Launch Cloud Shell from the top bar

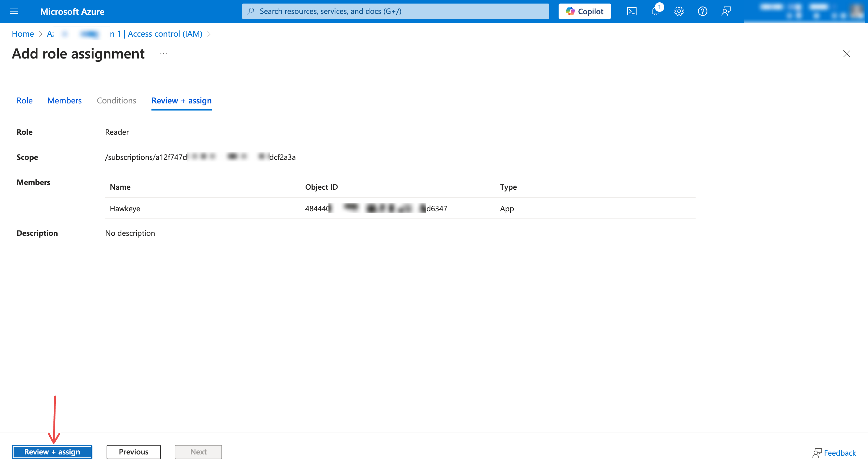coord(632,11)
